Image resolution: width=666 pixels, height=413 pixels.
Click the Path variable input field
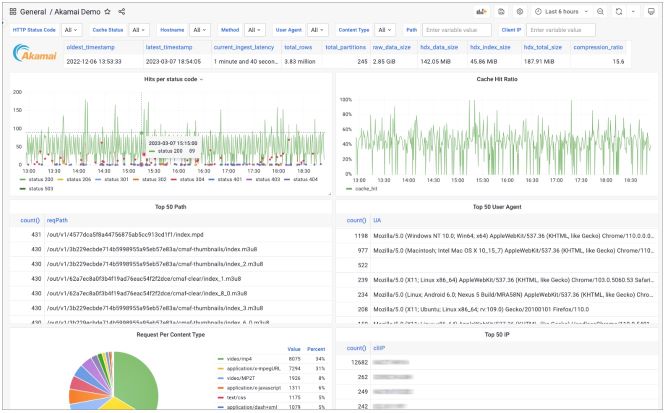pyautogui.click(x=454, y=31)
